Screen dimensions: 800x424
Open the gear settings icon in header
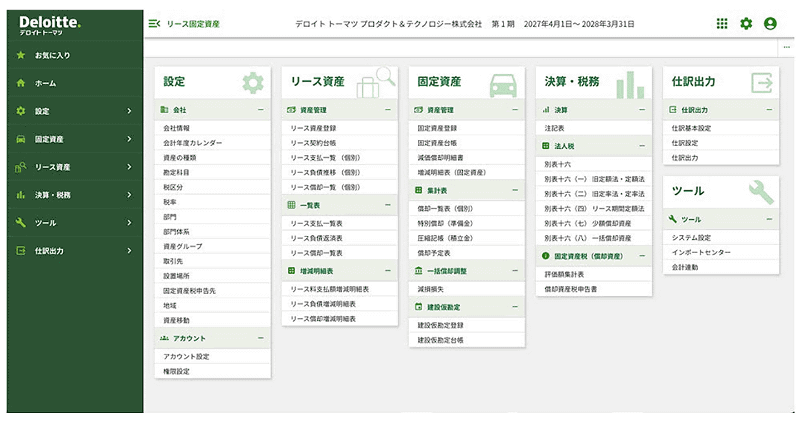tap(746, 23)
